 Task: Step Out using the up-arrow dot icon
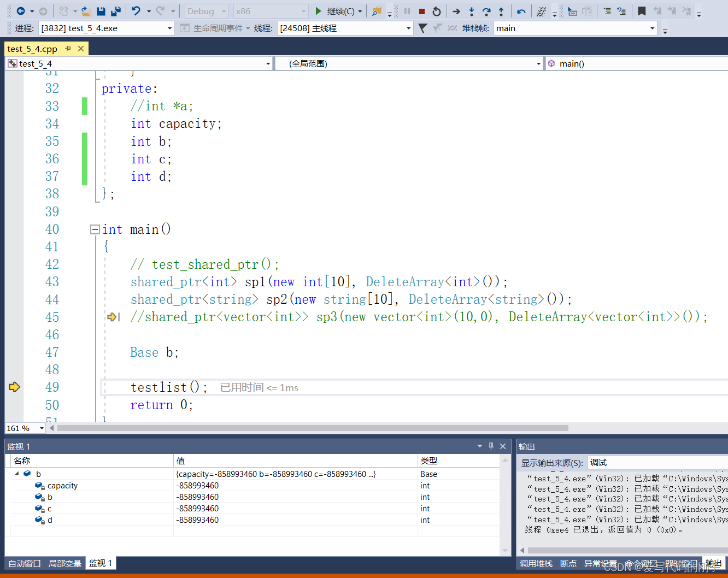click(501, 11)
